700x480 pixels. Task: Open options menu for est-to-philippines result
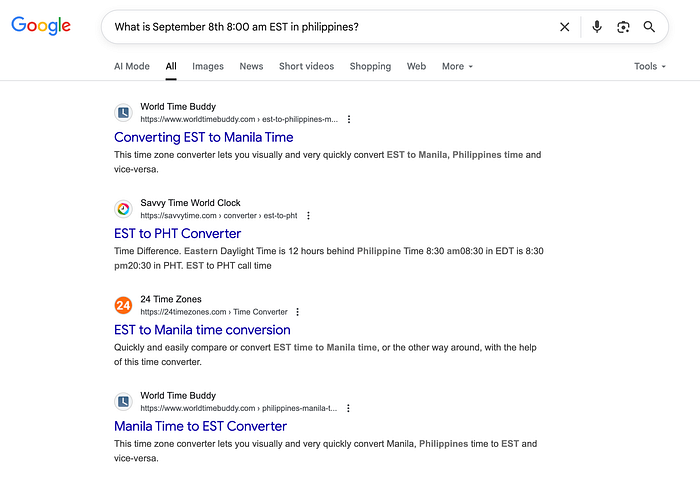point(349,119)
